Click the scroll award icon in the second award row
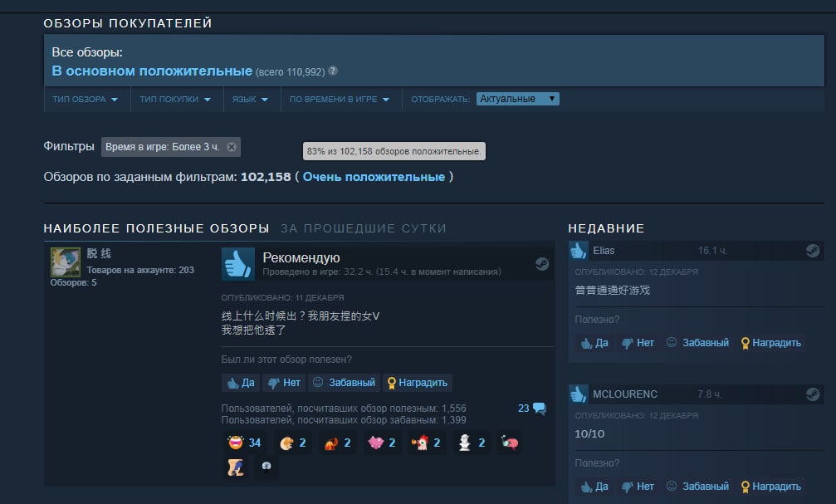This screenshot has width=836, height=504. 236,467
